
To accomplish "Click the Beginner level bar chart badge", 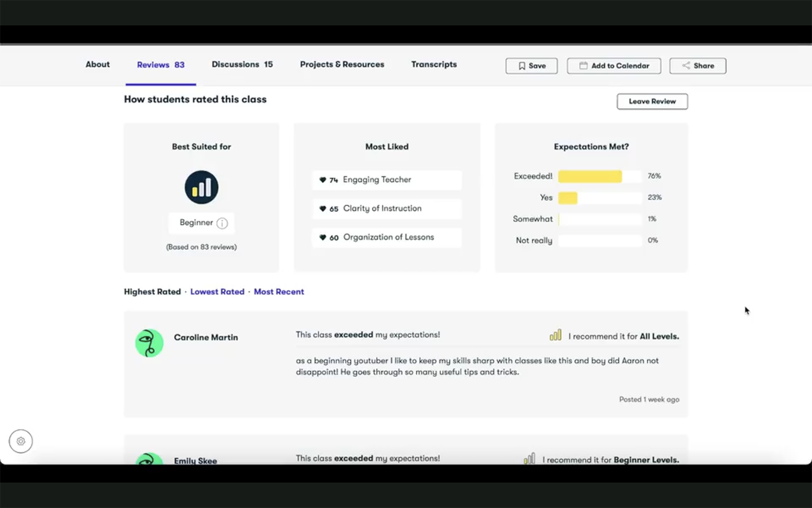I will 201,187.
